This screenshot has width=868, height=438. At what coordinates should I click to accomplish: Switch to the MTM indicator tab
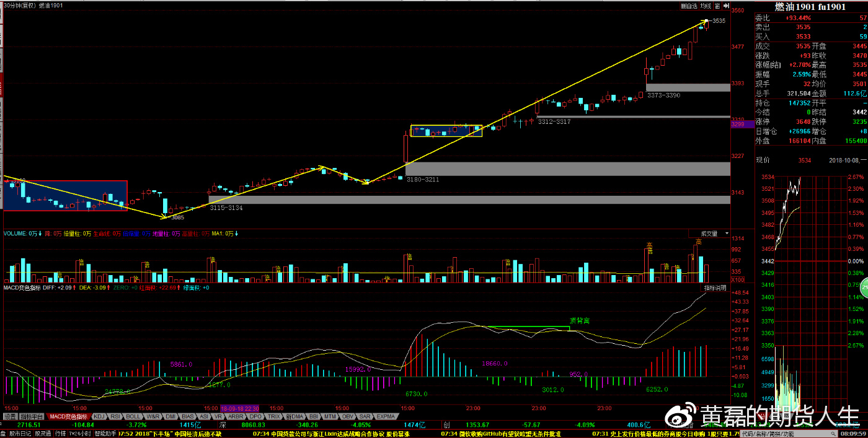point(330,416)
